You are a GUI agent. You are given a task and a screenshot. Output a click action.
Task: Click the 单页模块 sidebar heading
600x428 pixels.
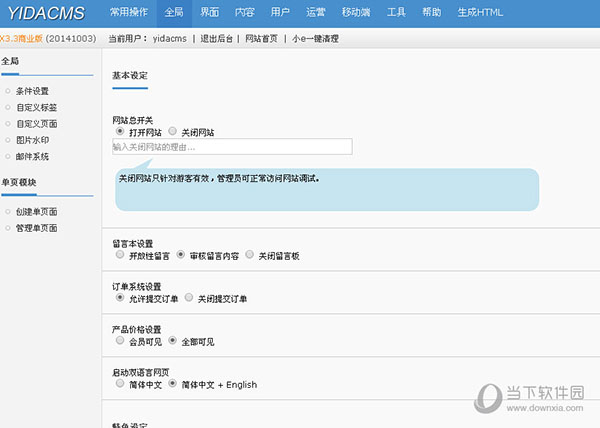coord(19,182)
